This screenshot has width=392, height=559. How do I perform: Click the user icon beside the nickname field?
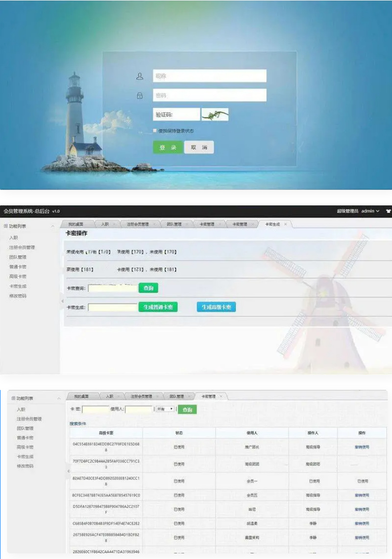click(x=140, y=76)
